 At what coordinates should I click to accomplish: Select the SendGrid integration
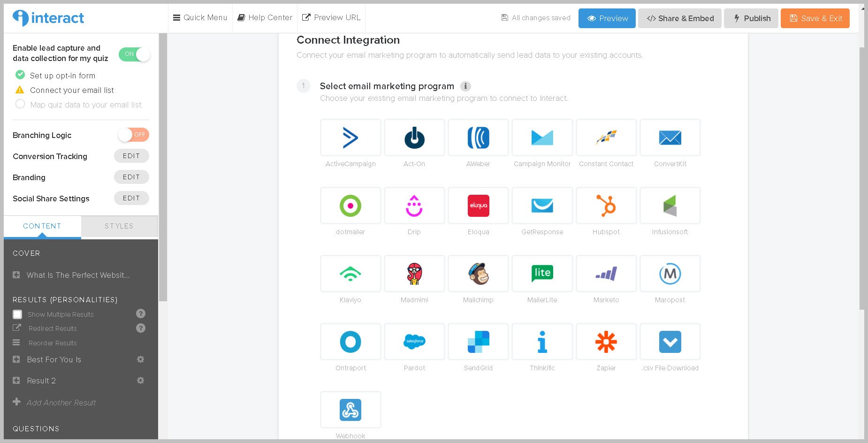pos(478,342)
